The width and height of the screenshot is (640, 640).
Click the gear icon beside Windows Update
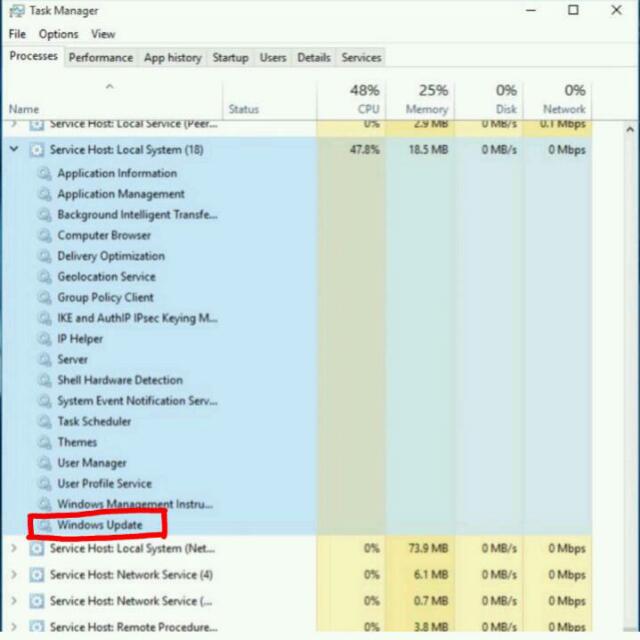pos(44,525)
